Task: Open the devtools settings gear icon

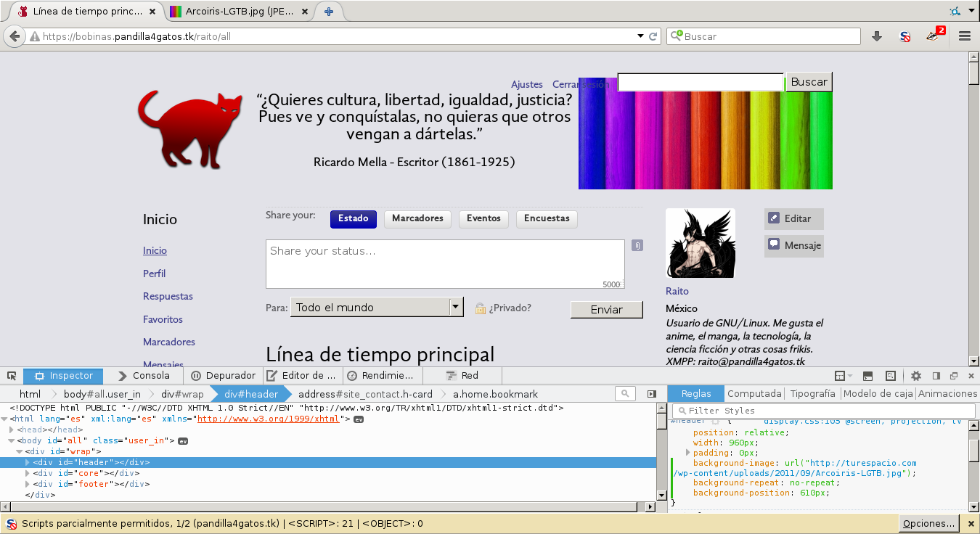Action: pyautogui.click(x=916, y=376)
